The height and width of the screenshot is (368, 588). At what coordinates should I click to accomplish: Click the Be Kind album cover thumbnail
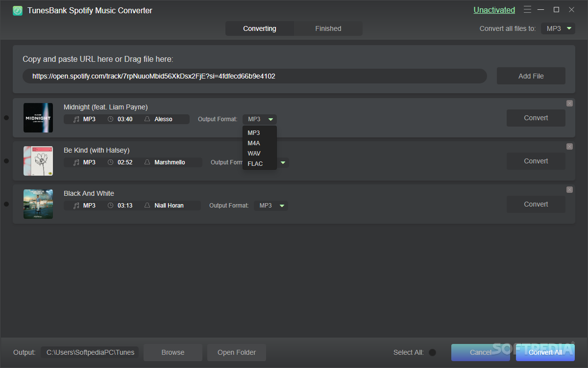[38, 161]
